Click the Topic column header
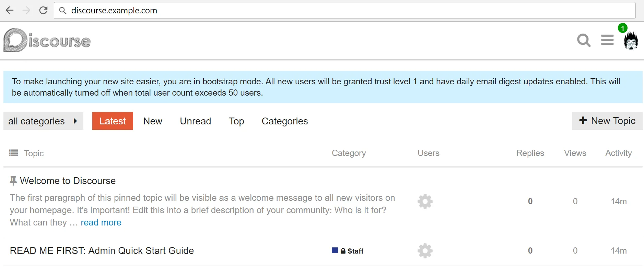The image size is (644, 269). (34, 153)
